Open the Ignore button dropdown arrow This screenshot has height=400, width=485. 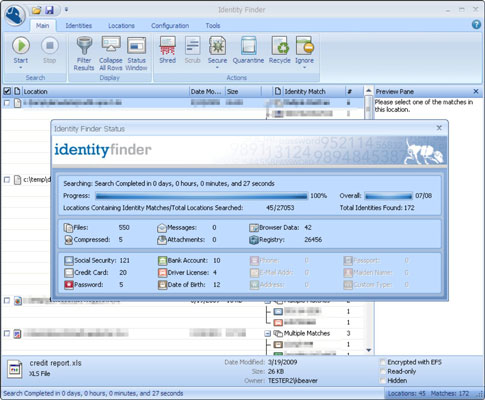coord(304,68)
